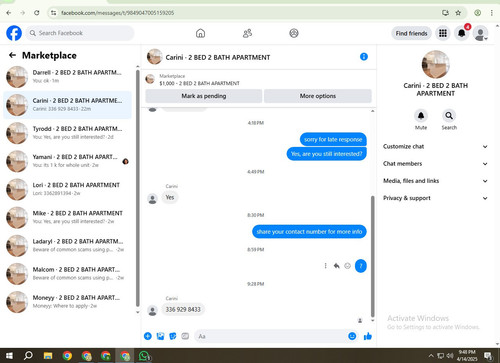Expand Chat members section
The width and height of the screenshot is (500, 363).
(435, 164)
